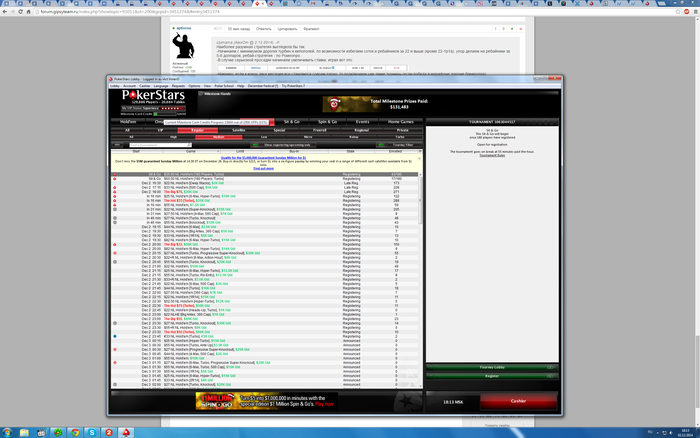The image size is (700, 438).
Task: Select the Satellite tournament filter tab
Action: tap(238, 130)
